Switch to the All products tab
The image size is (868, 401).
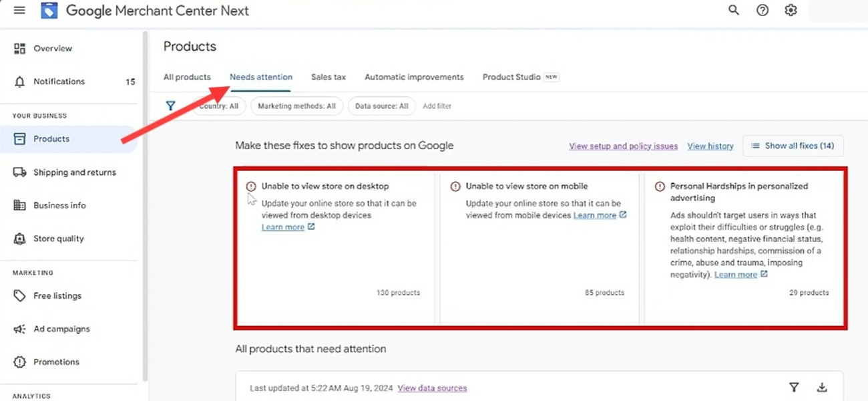(187, 78)
